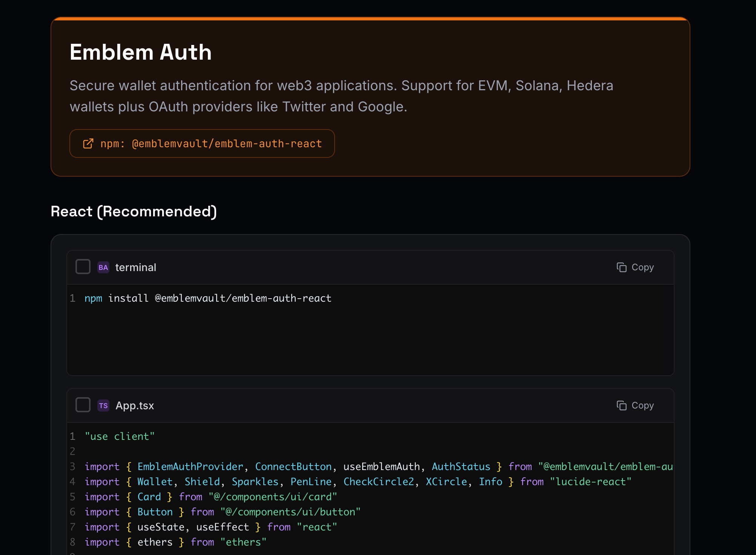Image resolution: width=756 pixels, height=555 pixels.
Task: Click the Emblem Auth heading
Action: (140, 52)
